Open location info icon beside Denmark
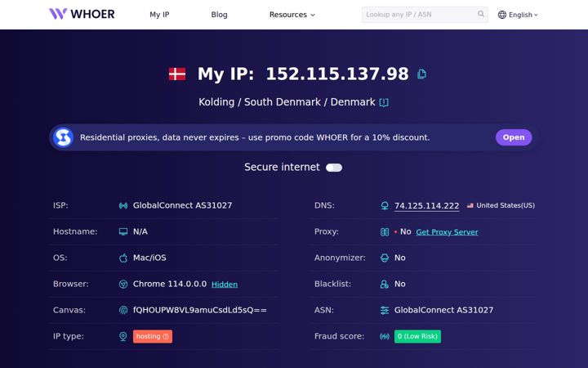Viewport: 588px width, 368px height. tap(384, 102)
